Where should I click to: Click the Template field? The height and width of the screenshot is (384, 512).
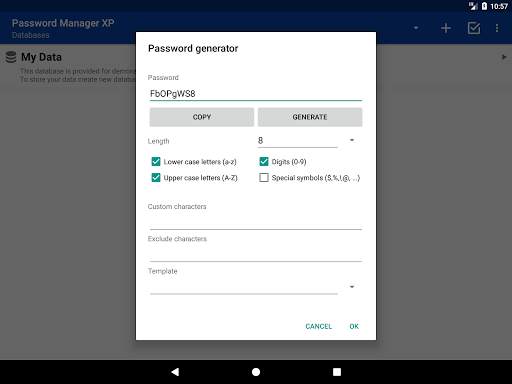point(244,287)
